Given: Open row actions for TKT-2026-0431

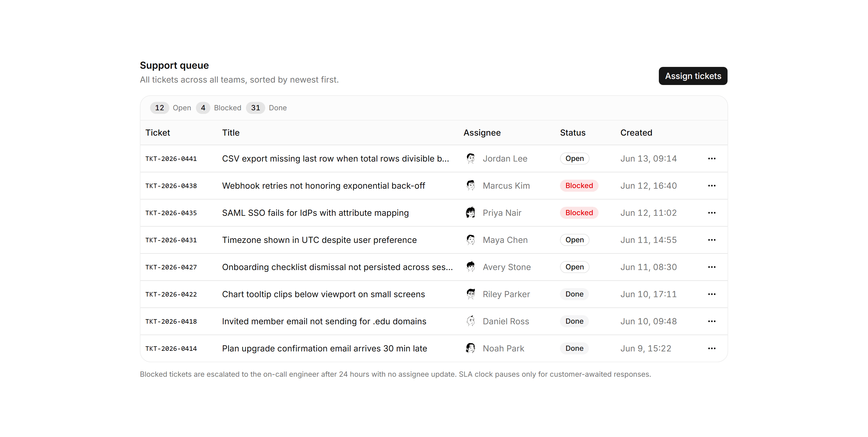Looking at the screenshot, I should (712, 240).
